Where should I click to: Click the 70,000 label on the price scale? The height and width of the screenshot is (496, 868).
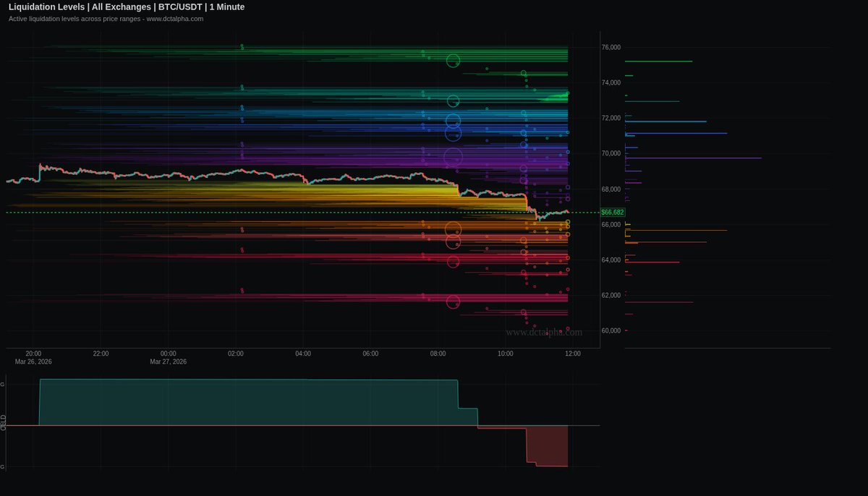(612, 153)
